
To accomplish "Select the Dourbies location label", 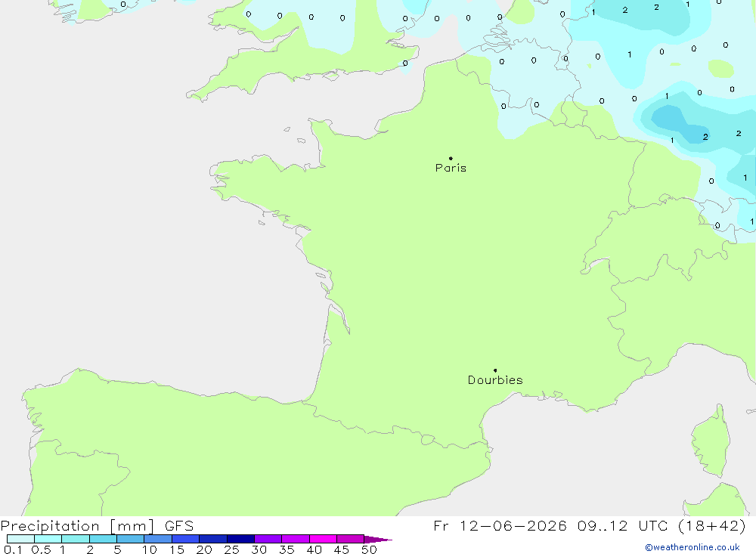I will coord(495,380).
